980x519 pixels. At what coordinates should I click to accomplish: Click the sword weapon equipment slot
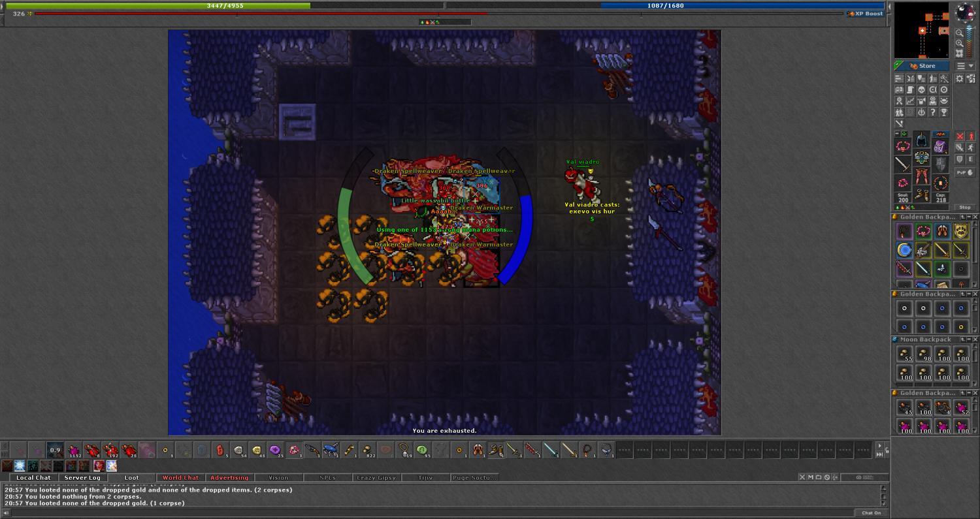pos(903,164)
